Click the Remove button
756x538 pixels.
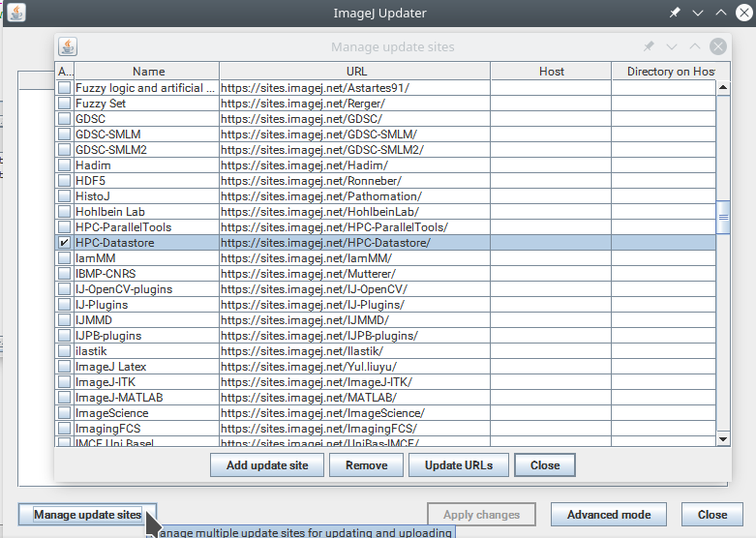tap(367, 465)
